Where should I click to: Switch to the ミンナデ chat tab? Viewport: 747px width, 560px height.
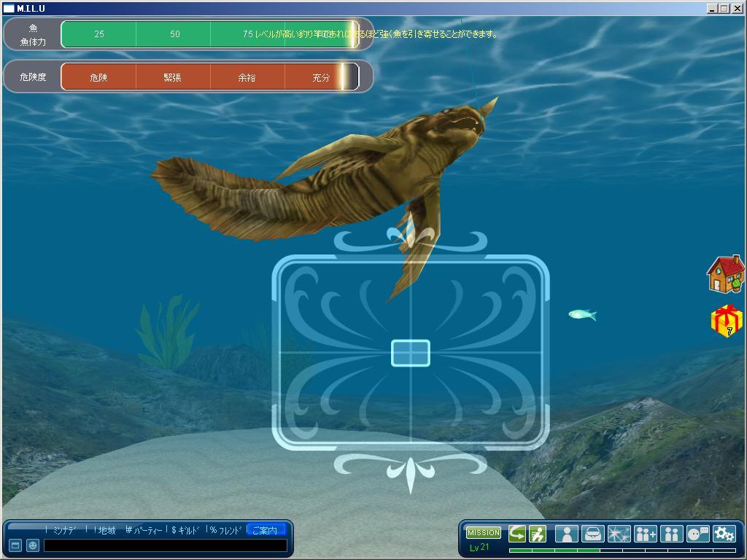click(x=64, y=530)
